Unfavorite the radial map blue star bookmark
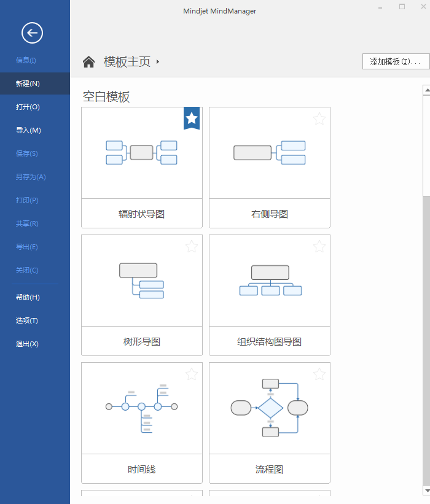The image size is (430, 504). (192, 118)
